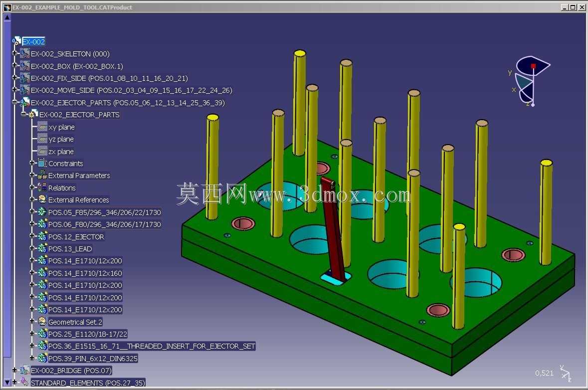Click the POS.13_LEAD body icon

(42, 248)
